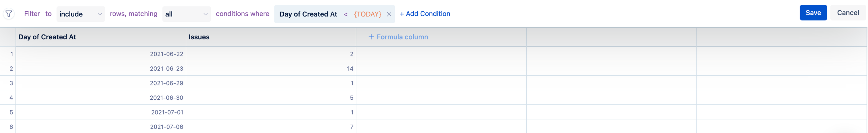Click the Day of Created At condition field name

308,14
